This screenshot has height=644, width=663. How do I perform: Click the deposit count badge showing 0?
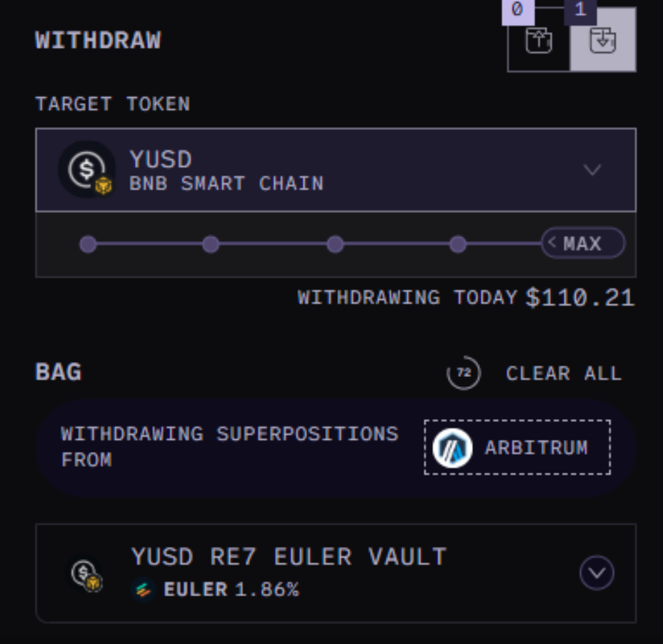click(x=518, y=11)
